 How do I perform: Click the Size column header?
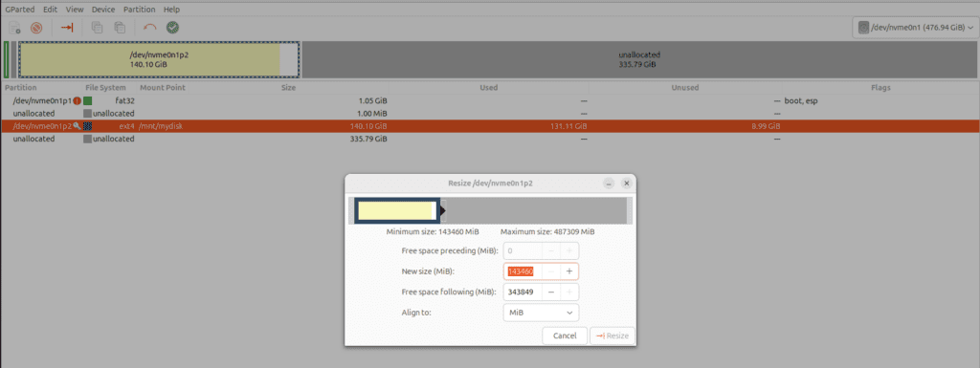tap(288, 88)
